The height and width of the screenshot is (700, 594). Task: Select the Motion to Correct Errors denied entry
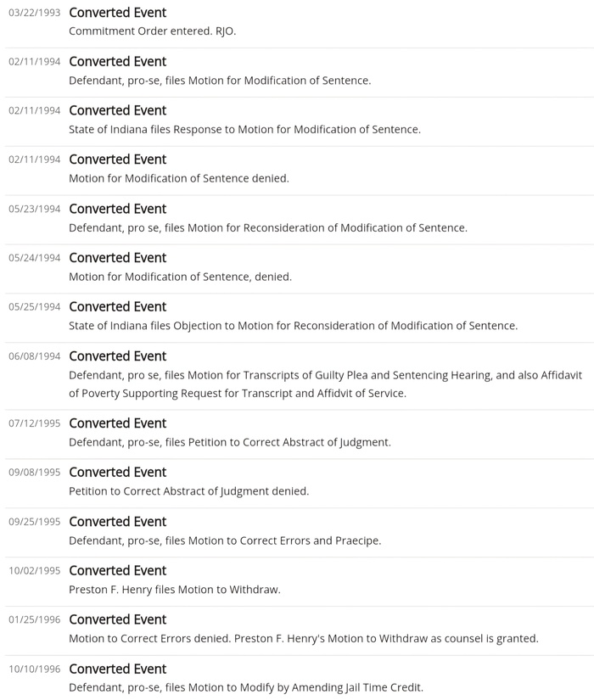pyautogui.click(x=303, y=639)
